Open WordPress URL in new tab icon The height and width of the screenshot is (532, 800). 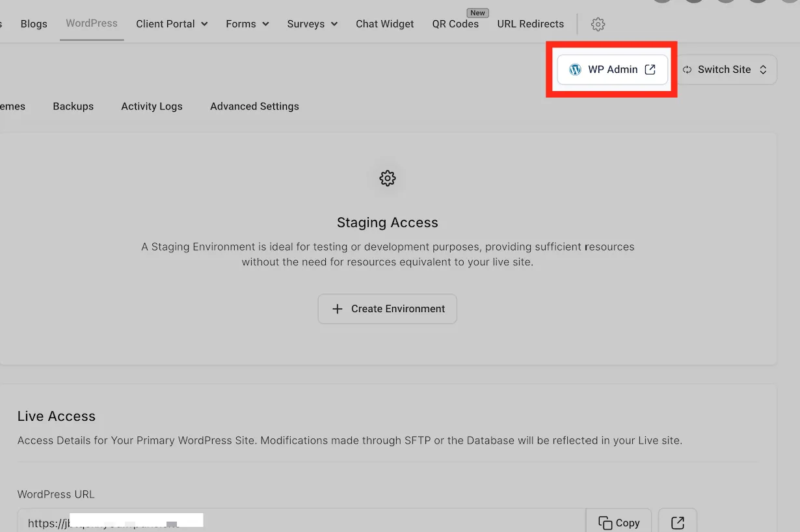(x=678, y=523)
